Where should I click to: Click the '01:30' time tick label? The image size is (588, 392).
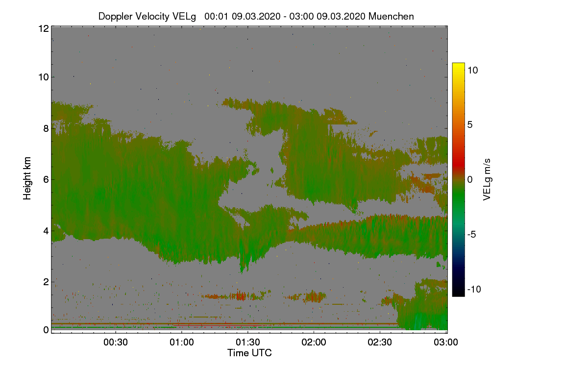pos(248,343)
